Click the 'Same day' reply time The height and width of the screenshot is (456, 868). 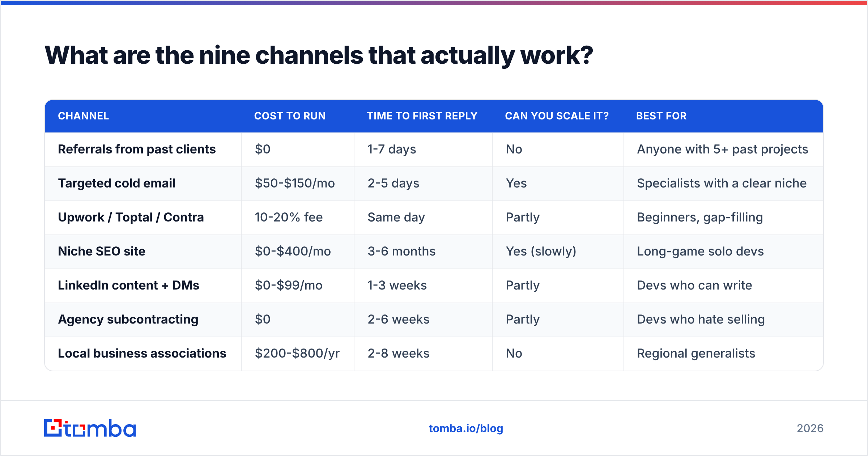396,218
